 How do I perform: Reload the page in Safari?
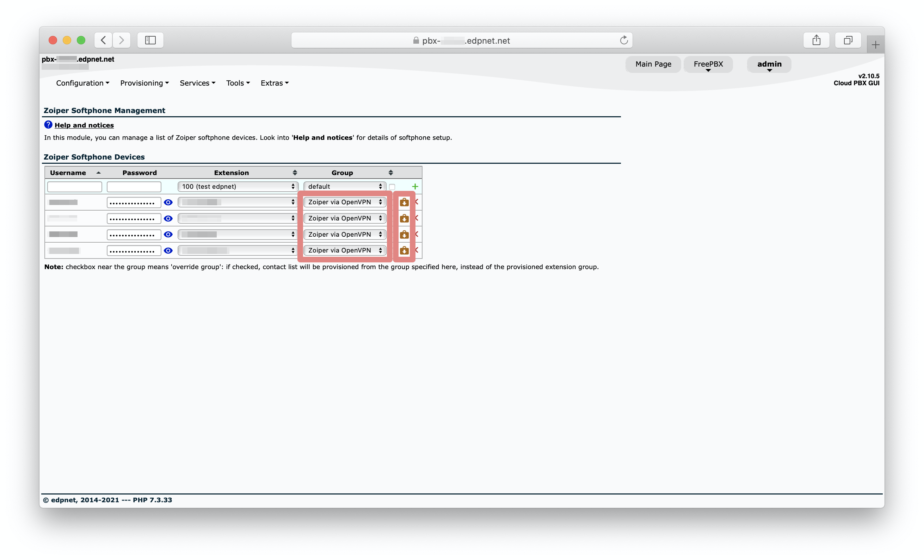624,40
